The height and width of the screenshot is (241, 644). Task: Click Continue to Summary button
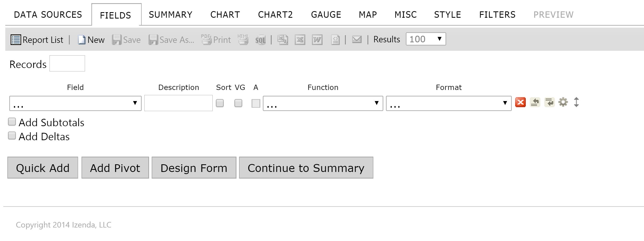coord(306,168)
